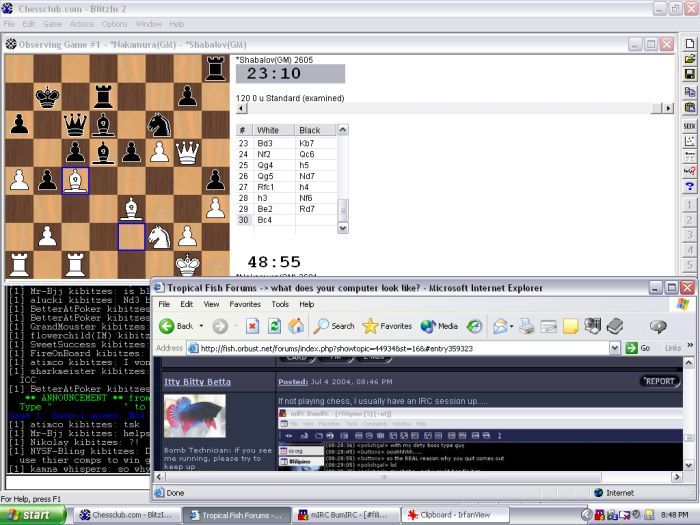Click the blue question mark help icon
700x525 pixels.
[689, 186]
